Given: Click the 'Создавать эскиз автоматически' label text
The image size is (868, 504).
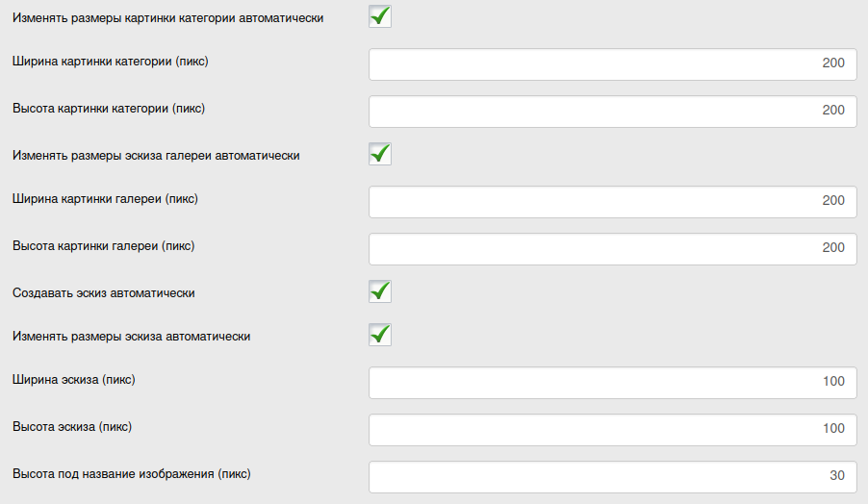Looking at the screenshot, I should pos(105,292).
